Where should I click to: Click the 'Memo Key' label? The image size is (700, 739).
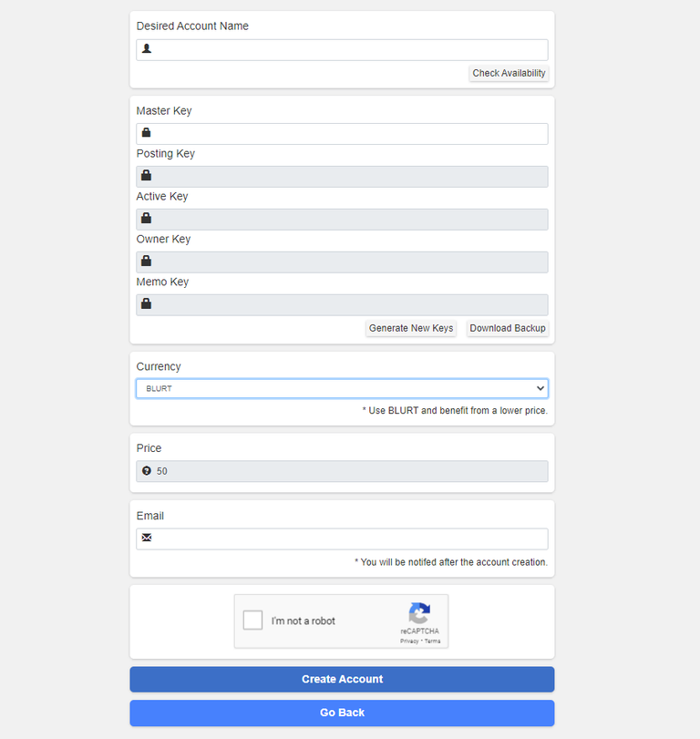(x=162, y=282)
